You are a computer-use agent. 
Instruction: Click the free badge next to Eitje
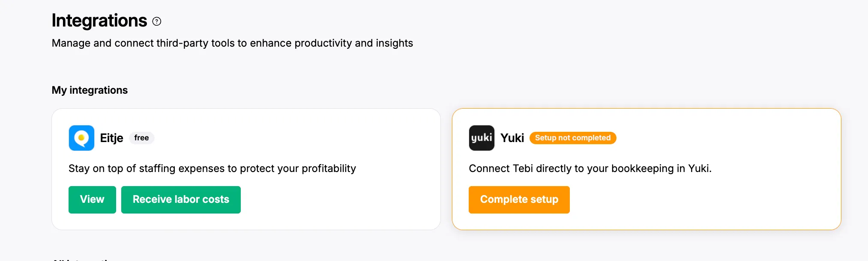tap(141, 138)
